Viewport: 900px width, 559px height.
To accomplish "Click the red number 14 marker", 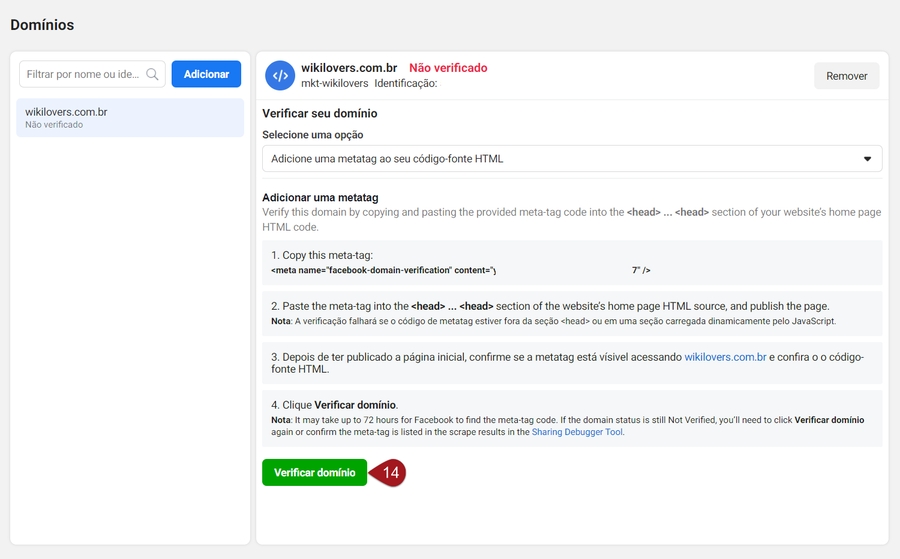I will 390,473.
